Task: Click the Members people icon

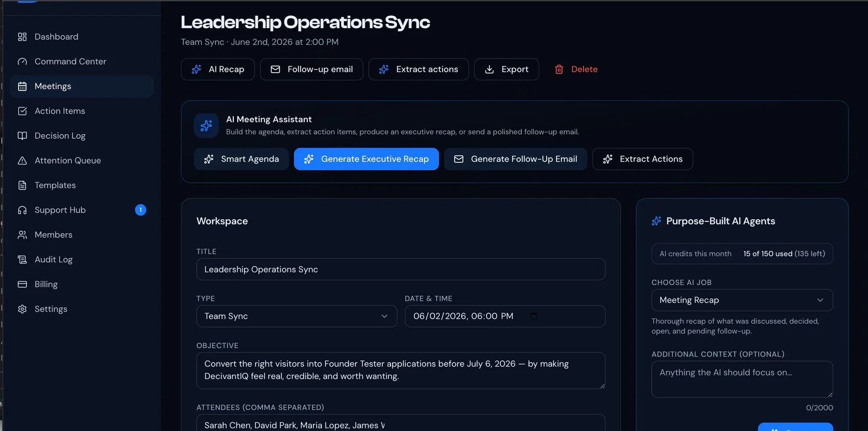Action: [x=22, y=235]
